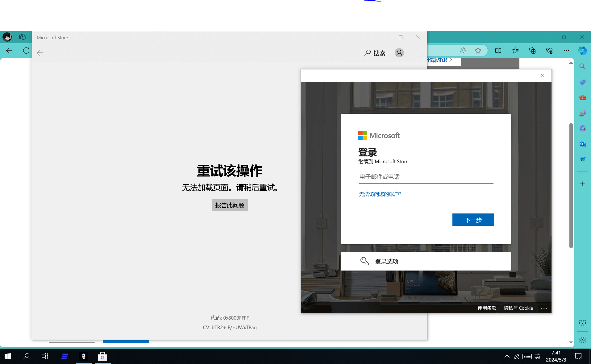Toggle Edge split screen icon

coord(498,51)
